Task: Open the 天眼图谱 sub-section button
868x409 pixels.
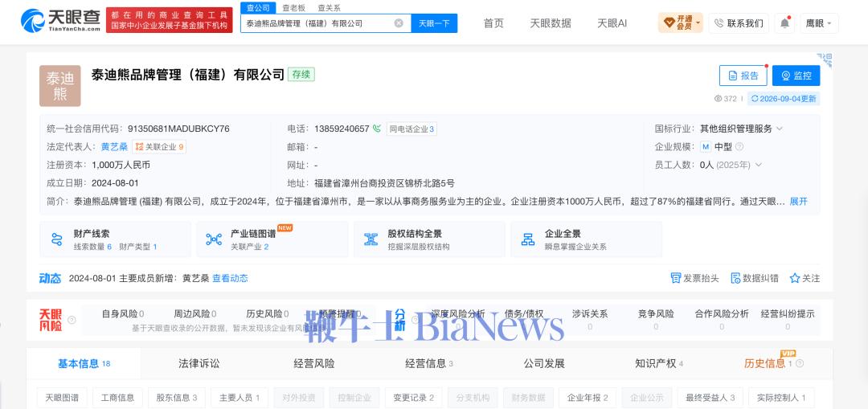Action: coord(61,398)
